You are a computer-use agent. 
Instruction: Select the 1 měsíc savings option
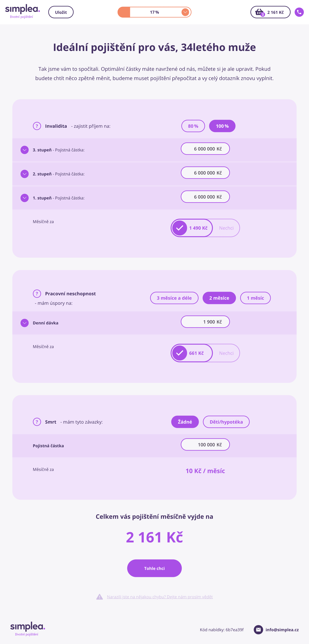(255, 298)
